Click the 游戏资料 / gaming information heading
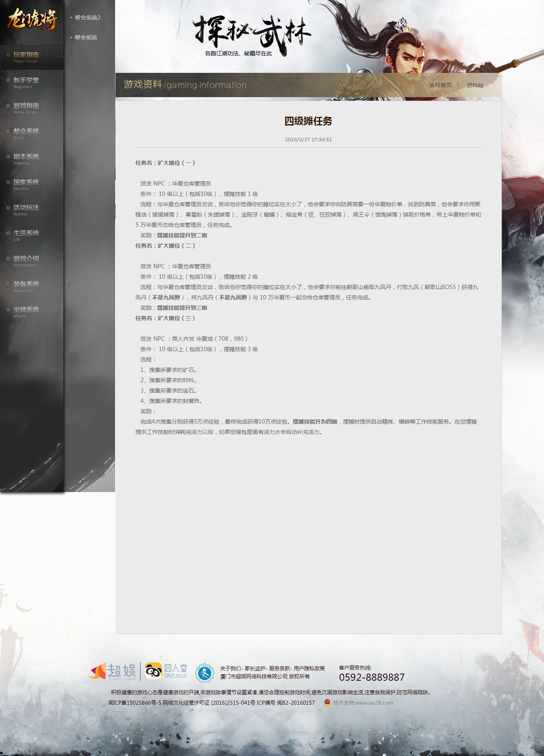544x756 pixels. point(185,84)
